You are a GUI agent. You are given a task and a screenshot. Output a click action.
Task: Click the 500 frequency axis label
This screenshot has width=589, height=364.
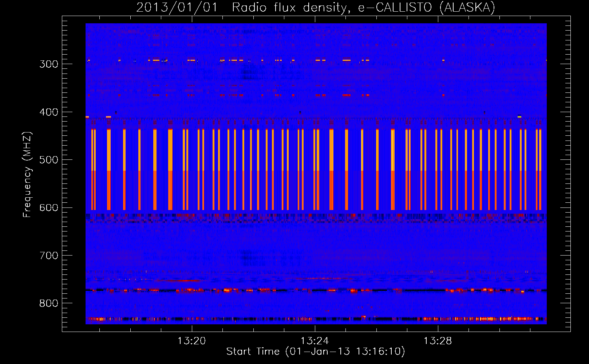49,160
